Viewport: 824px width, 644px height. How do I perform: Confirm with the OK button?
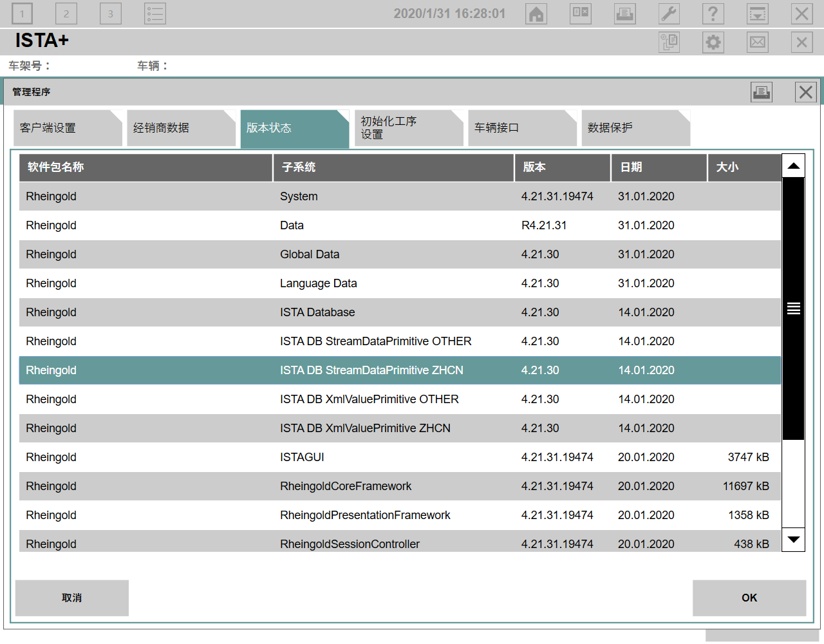click(x=749, y=598)
